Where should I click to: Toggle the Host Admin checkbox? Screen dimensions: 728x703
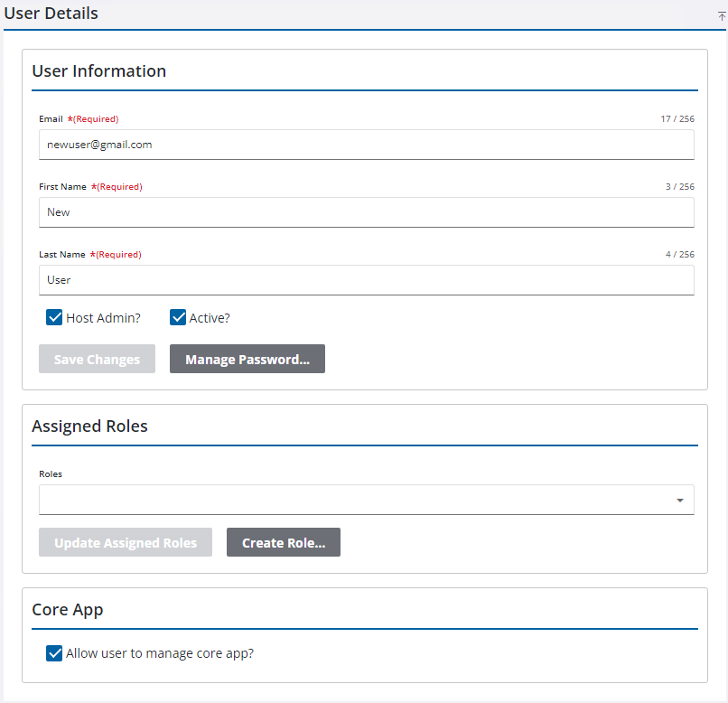(x=55, y=318)
